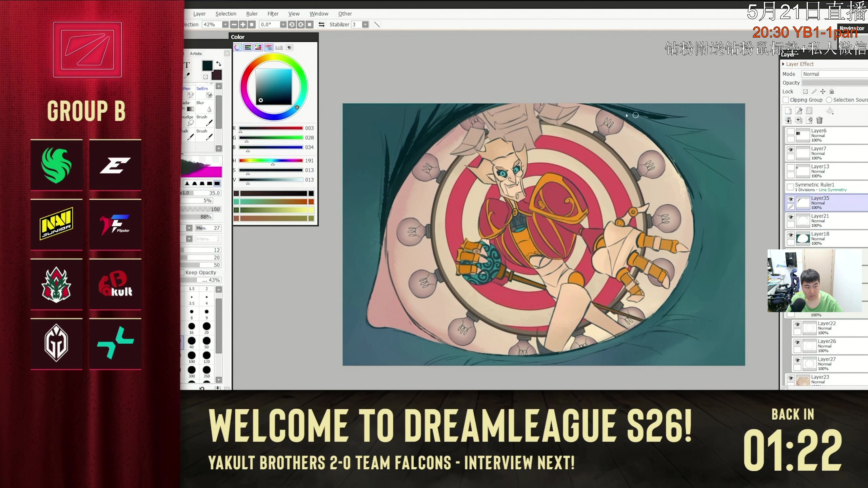868x488 pixels.
Task: Merge the layer down icon
Action: [788, 120]
